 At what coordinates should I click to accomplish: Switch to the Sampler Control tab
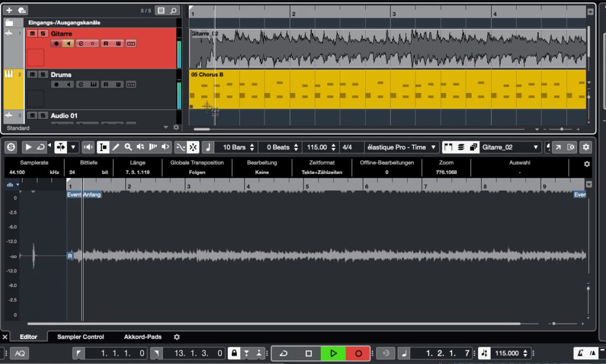[80, 337]
